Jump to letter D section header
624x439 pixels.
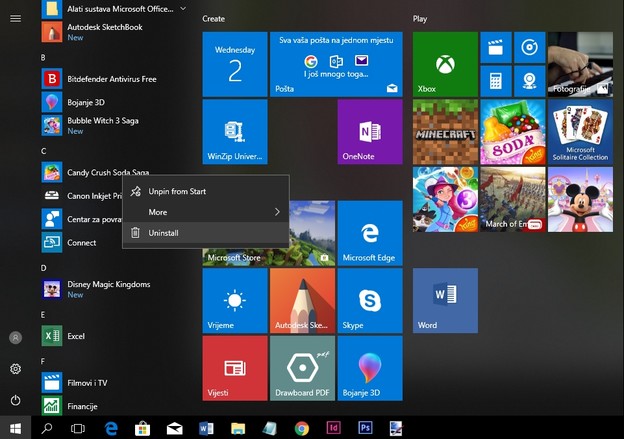pyautogui.click(x=43, y=268)
